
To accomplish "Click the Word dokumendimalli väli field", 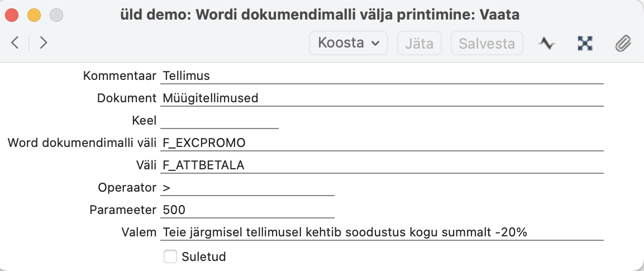I will (x=381, y=143).
